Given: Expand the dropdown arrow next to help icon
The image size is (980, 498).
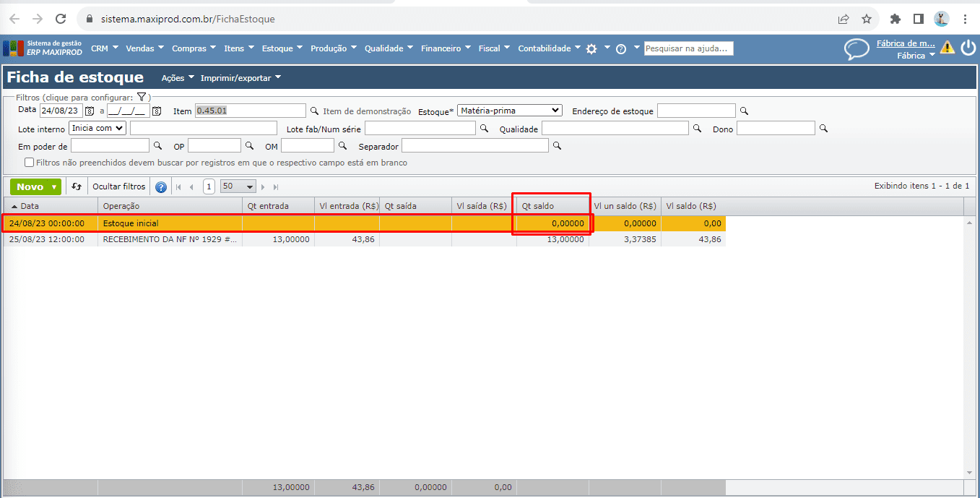Looking at the screenshot, I should [x=636, y=48].
